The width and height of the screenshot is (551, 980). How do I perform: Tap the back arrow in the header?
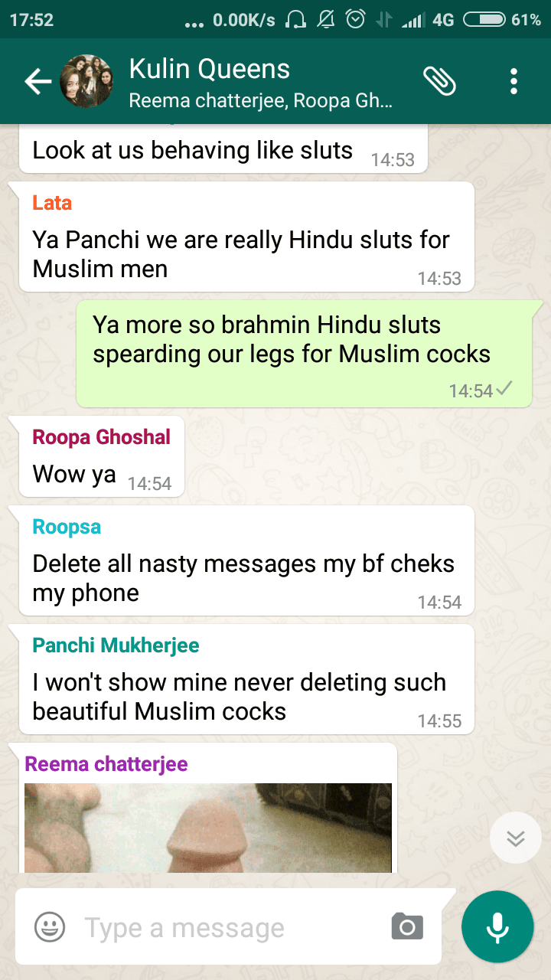pyautogui.click(x=37, y=82)
